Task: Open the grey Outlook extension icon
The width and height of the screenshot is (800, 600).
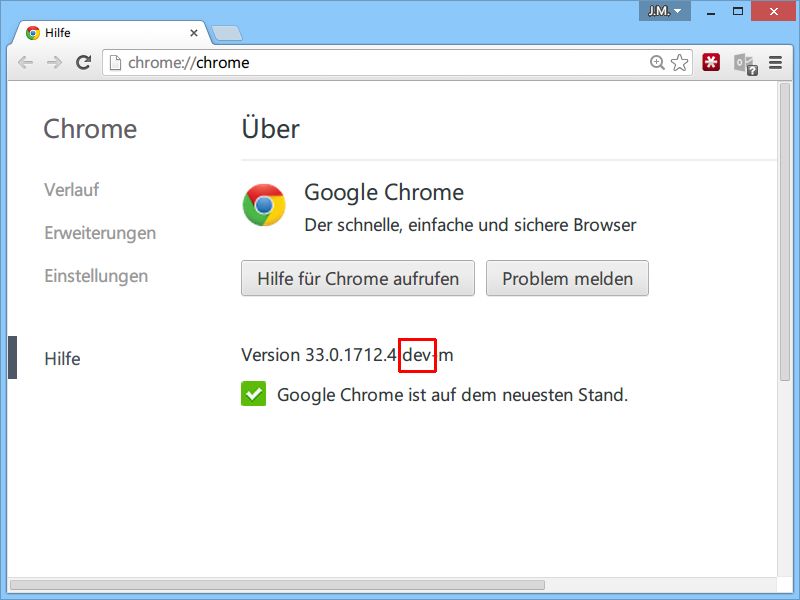Action: pos(745,64)
